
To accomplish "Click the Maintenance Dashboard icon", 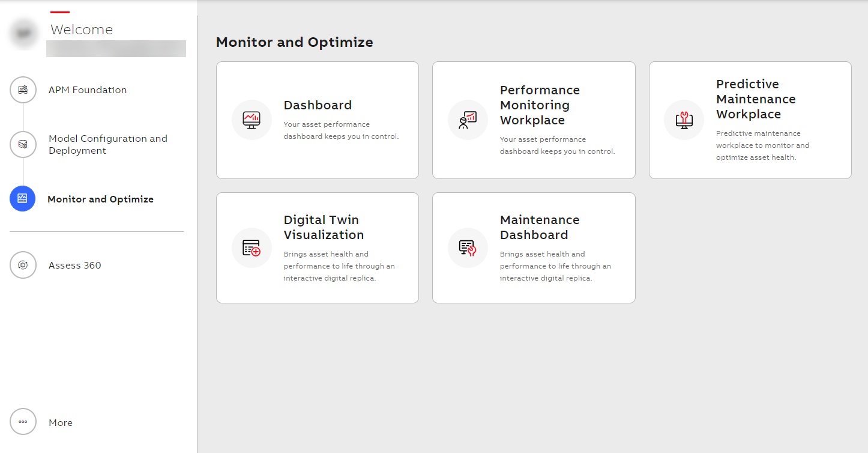I will (x=468, y=248).
